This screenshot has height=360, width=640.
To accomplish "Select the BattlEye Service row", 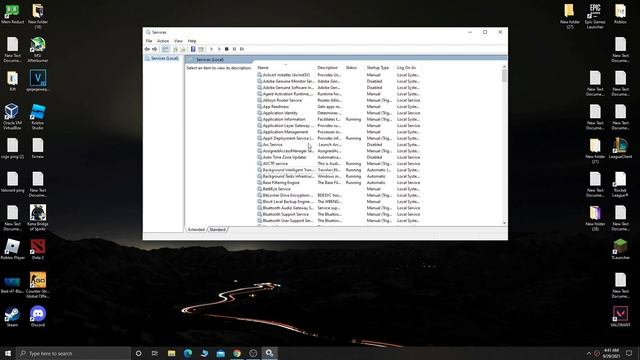I will (339, 189).
